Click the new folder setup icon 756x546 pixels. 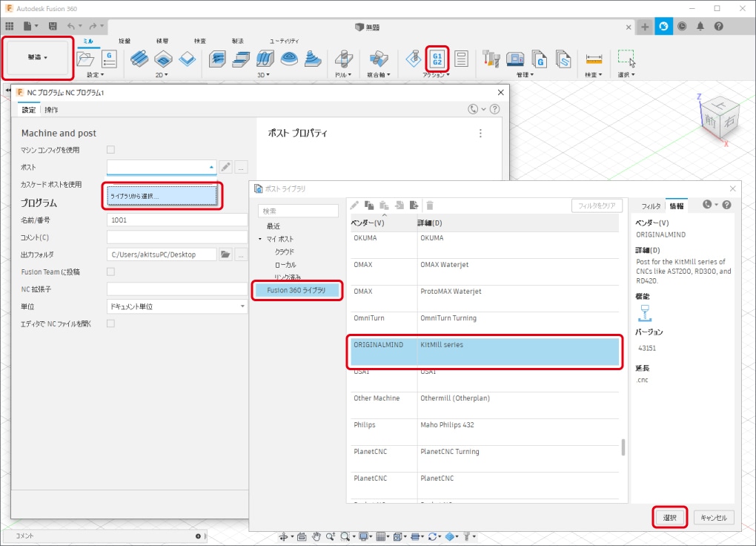tap(86, 59)
